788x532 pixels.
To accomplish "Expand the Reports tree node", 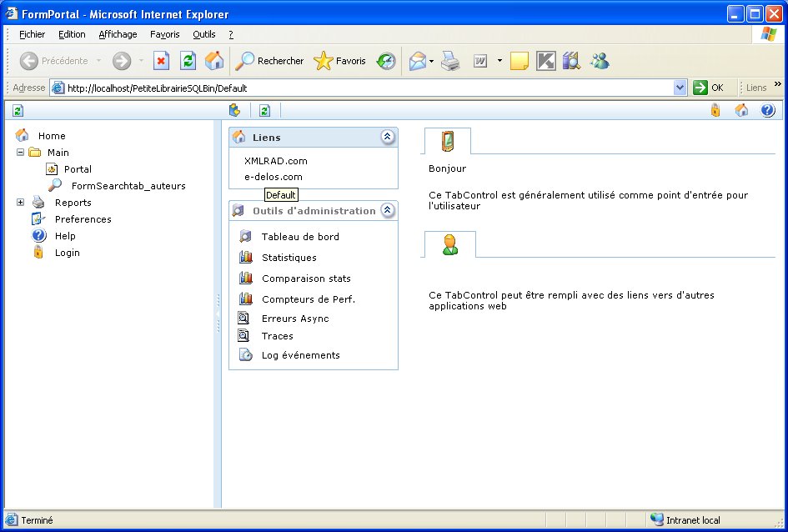I will (x=20, y=203).
